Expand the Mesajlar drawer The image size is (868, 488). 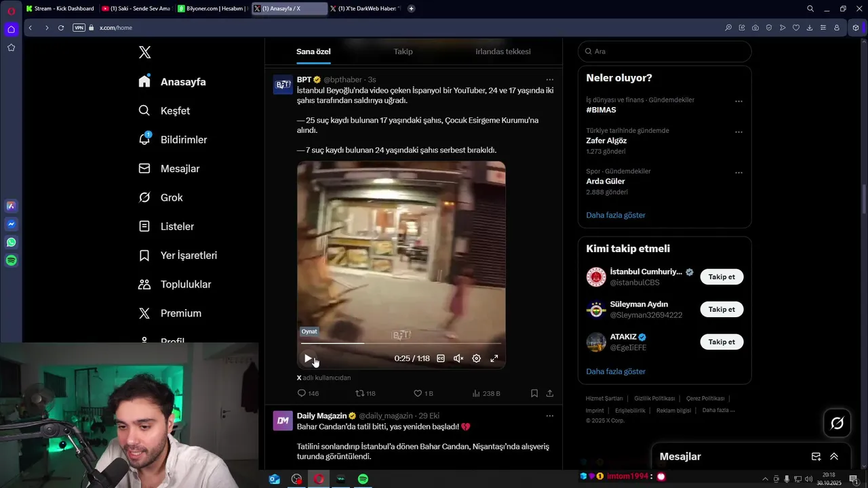[x=834, y=457]
